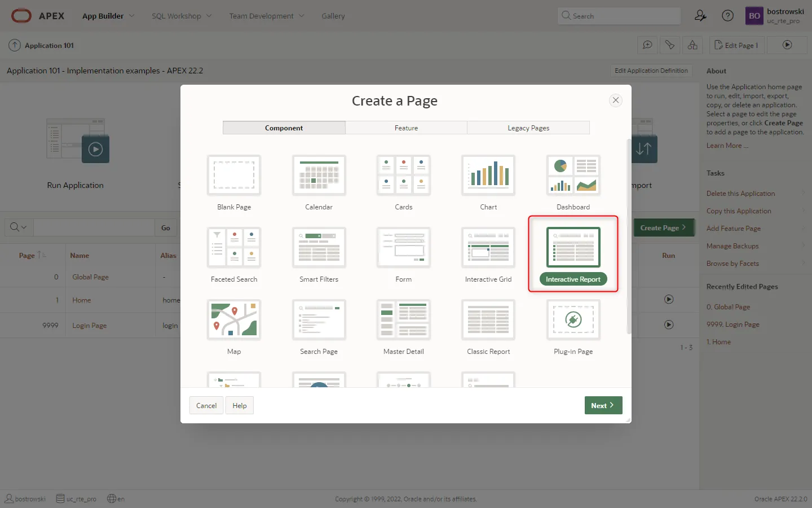Image resolution: width=812 pixels, height=508 pixels.
Task: Select the Cards page icon
Action: 403,176
